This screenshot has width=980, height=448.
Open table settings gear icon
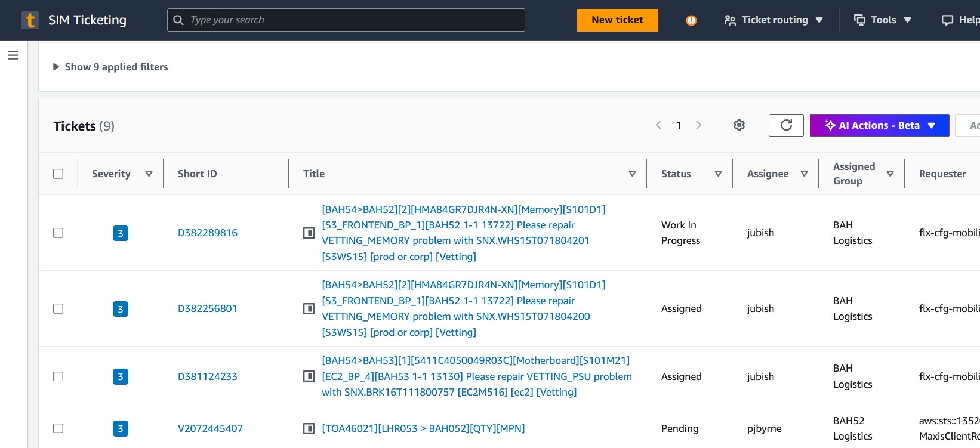click(739, 125)
